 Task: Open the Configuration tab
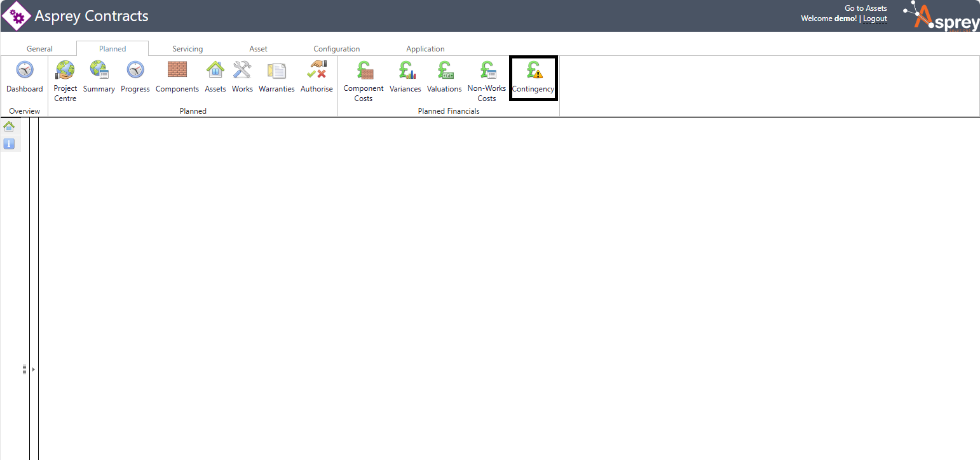336,49
